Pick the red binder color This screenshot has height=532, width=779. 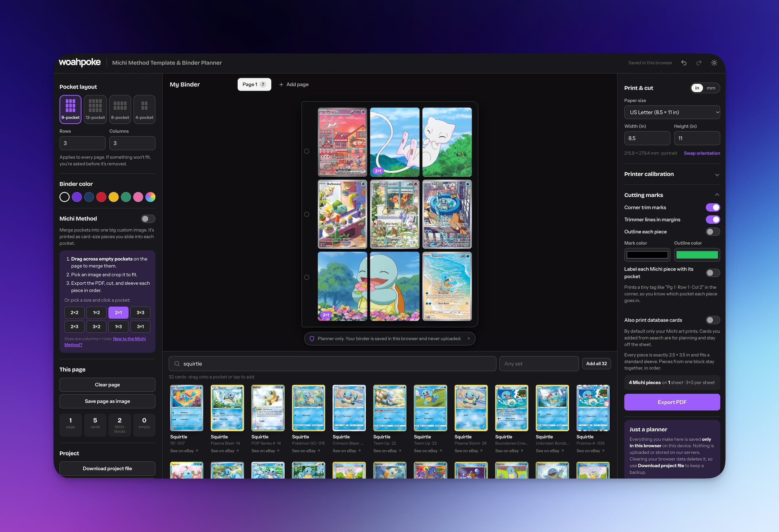(x=101, y=197)
